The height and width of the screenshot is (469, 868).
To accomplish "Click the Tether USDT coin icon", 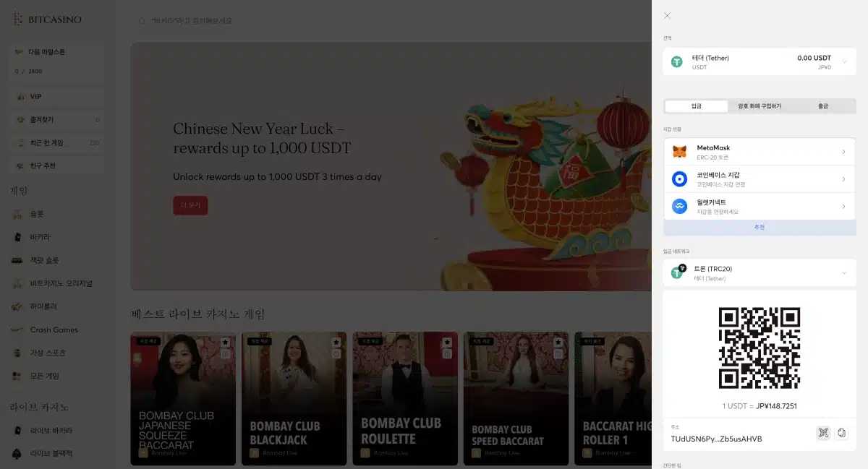I will click(x=677, y=62).
